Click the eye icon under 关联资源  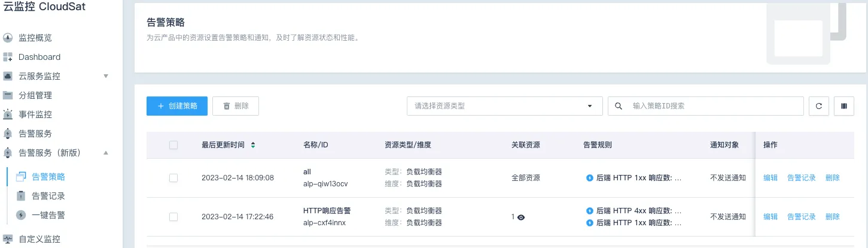pyautogui.click(x=521, y=217)
